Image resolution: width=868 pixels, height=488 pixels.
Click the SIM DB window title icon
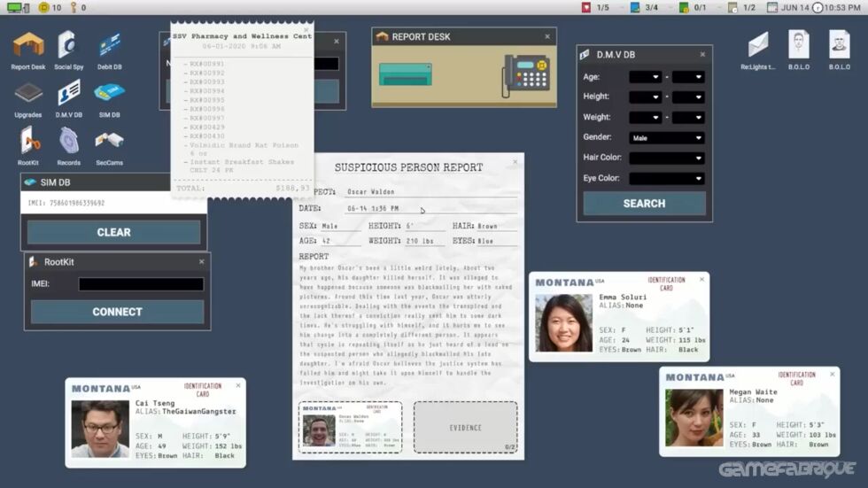[30, 182]
